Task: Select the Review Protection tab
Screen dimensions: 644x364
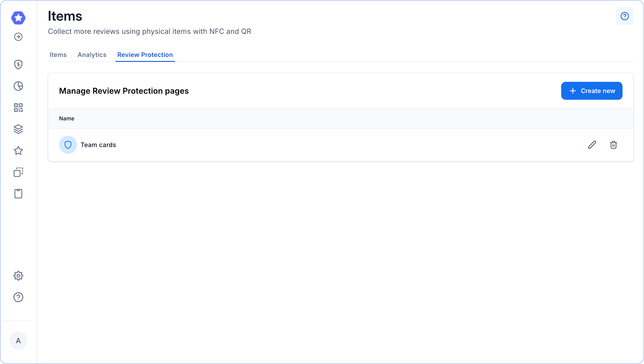Action: pyautogui.click(x=145, y=55)
